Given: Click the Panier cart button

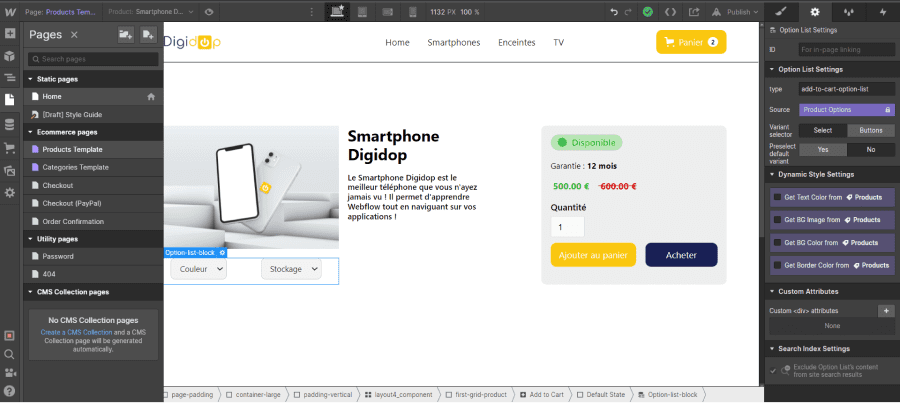Looking at the screenshot, I should point(691,42).
